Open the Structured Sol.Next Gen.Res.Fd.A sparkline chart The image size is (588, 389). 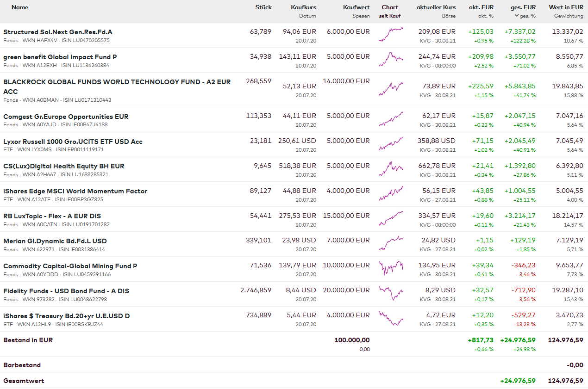coord(390,35)
